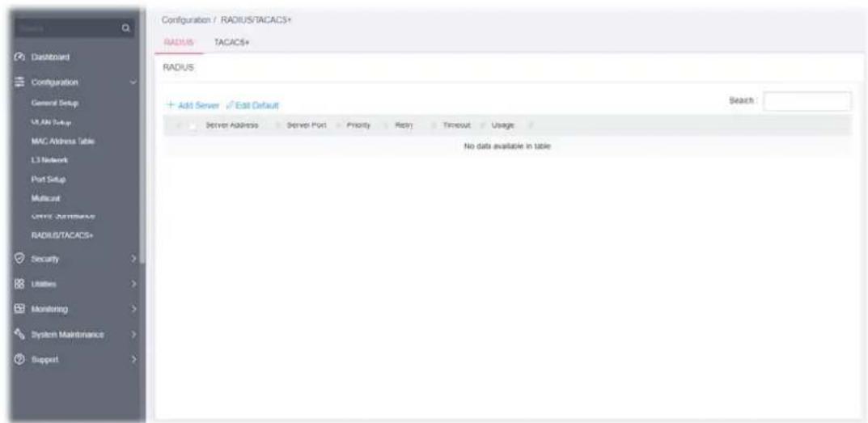Expand the Utilities menu chevron

(133, 284)
